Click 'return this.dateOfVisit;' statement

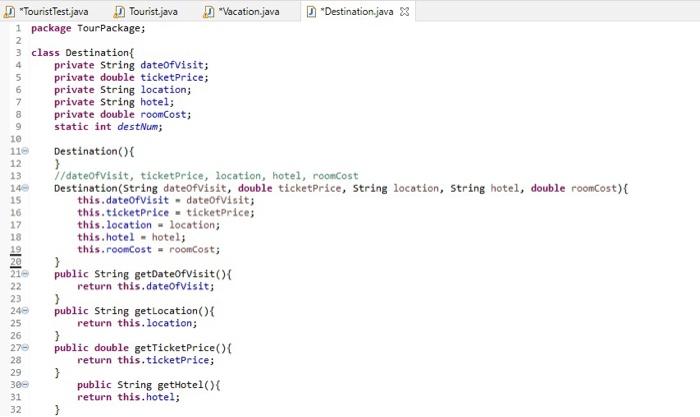point(146,286)
